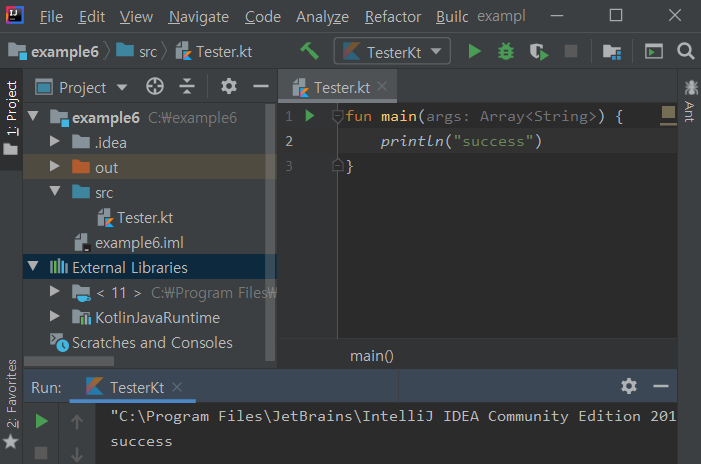Image resolution: width=701 pixels, height=464 pixels.
Task: Click Stop square in Run panel
Action: point(41,453)
